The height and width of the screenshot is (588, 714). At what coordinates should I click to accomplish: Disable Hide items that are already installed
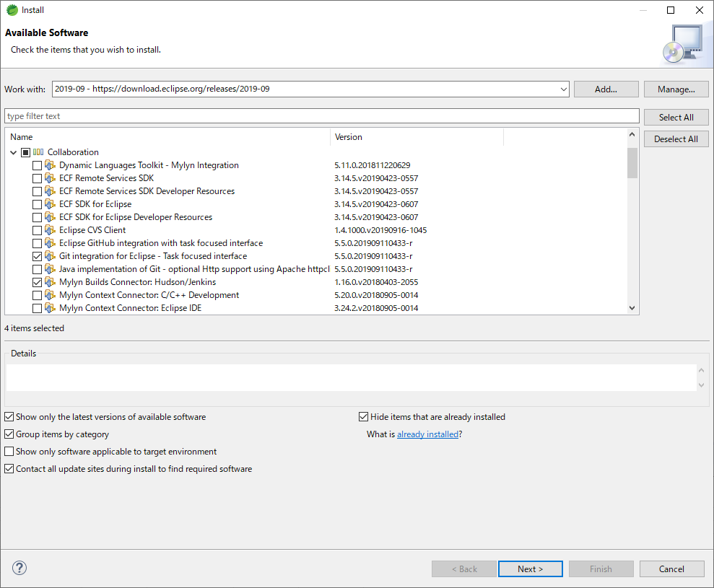tap(364, 417)
